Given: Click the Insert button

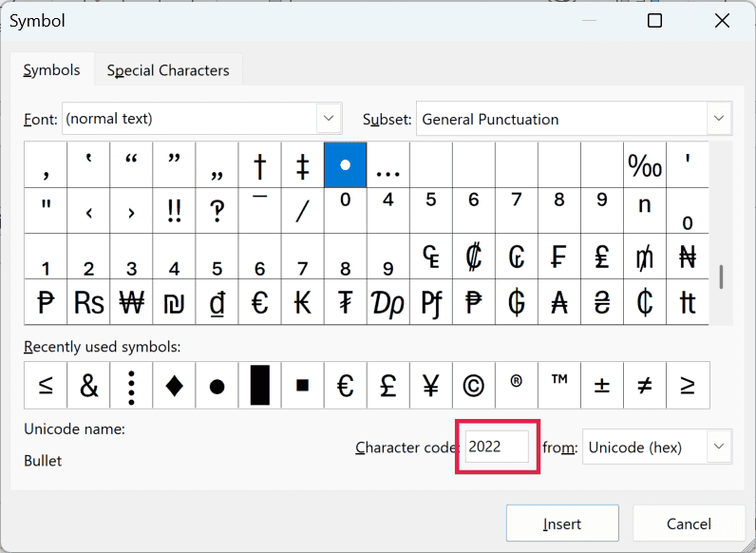Looking at the screenshot, I should point(562,524).
